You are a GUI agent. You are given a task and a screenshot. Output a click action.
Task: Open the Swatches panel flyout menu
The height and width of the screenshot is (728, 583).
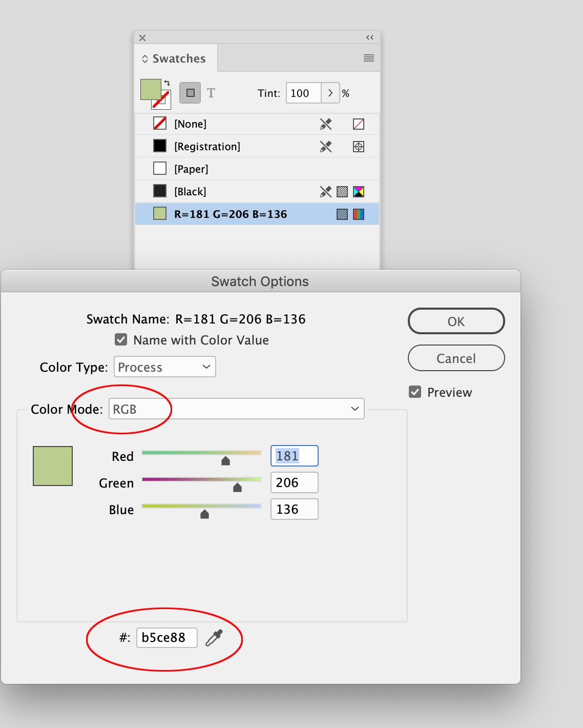click(368, 58)
